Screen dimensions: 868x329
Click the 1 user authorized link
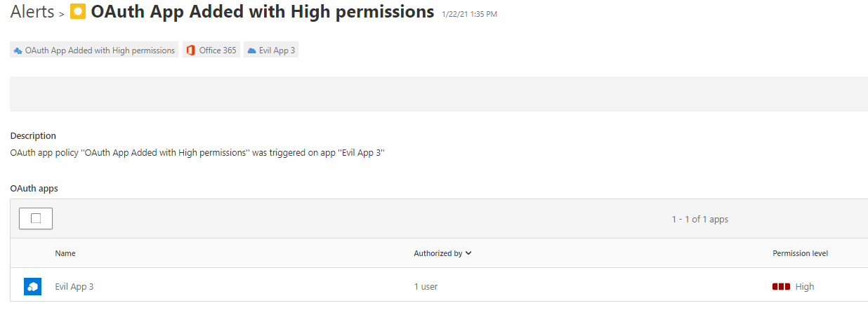(426, 286)
